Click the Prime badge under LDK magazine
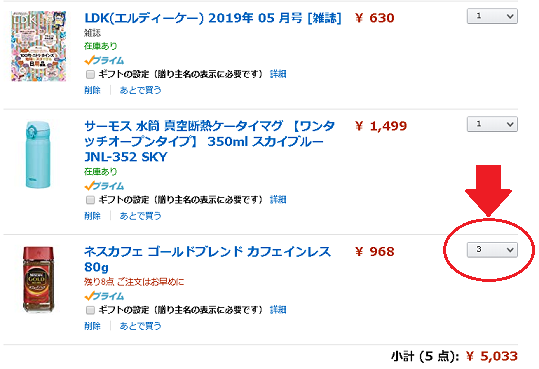Viewport: 539px width, 369px height. click(x=104, y=61)
